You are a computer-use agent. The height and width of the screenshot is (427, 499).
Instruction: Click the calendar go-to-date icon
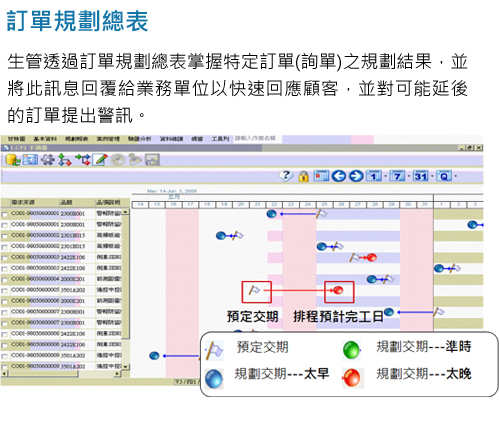[x=321, y=176]
